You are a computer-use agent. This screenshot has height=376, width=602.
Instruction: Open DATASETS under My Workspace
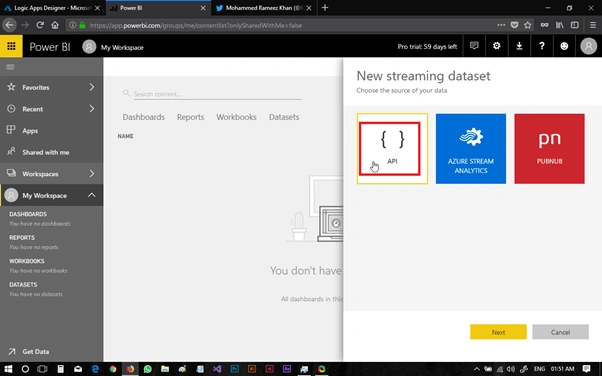pos(23,284)
